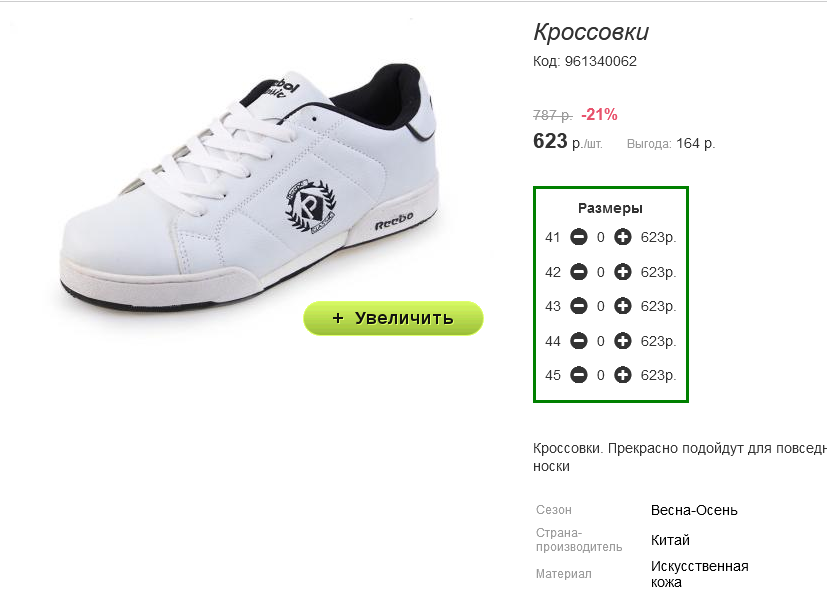Click minus icon for size 43

tap(579, 306)
